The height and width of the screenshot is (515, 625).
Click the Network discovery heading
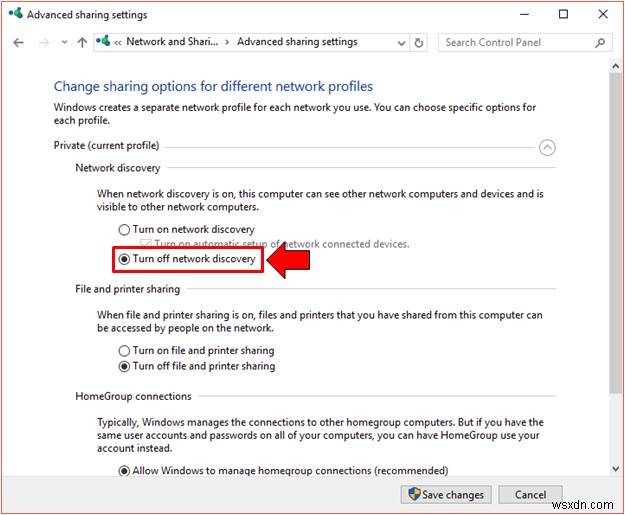(118, 168)
